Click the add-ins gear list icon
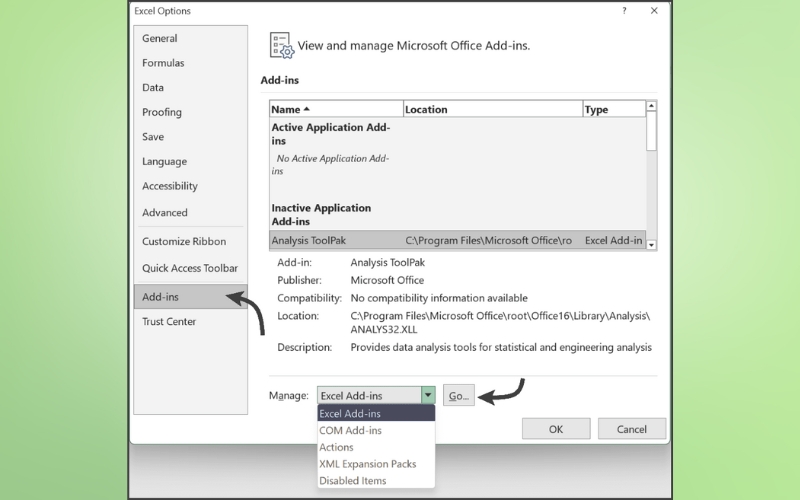800x500 pixels. pos(282,46)
